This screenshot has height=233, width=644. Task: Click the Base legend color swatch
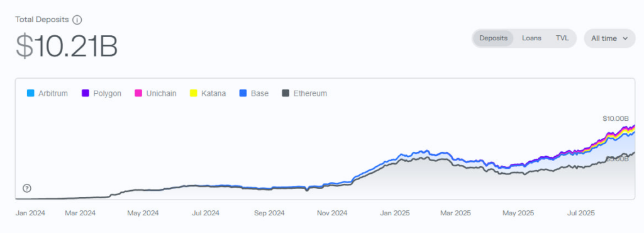pyautogui.click(x=243, y=93)
